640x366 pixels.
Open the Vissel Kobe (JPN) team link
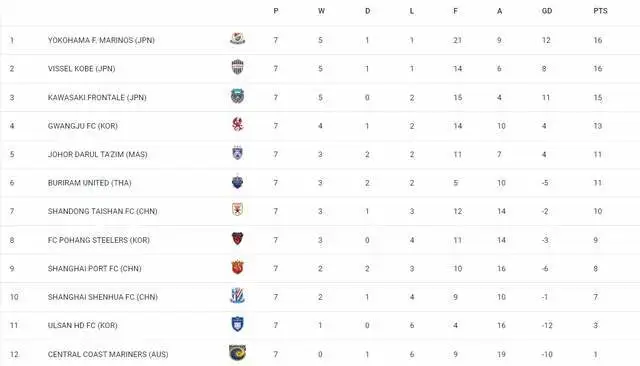pos(82,69)
